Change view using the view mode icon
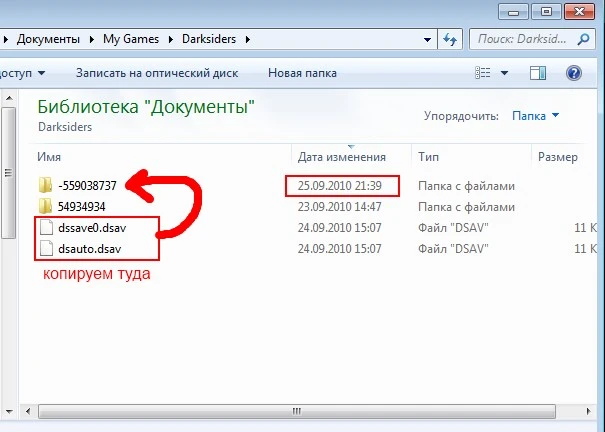 (x=483, y=73)
